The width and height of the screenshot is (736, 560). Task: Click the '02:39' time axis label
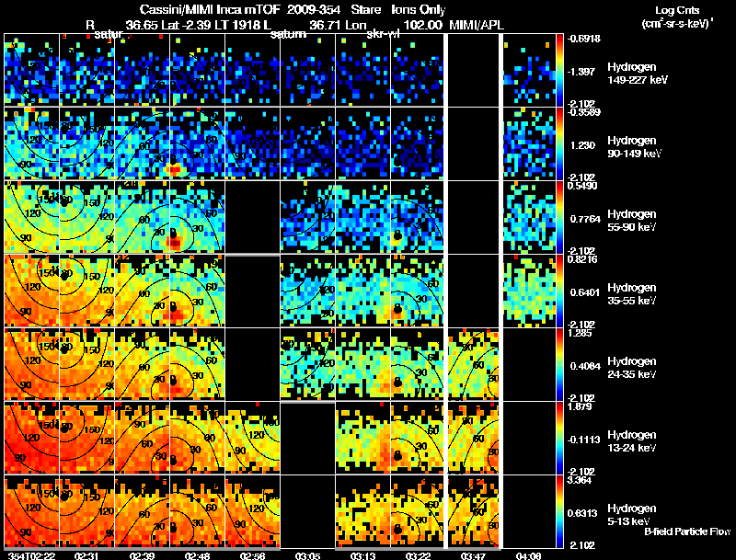click(142, 555)
